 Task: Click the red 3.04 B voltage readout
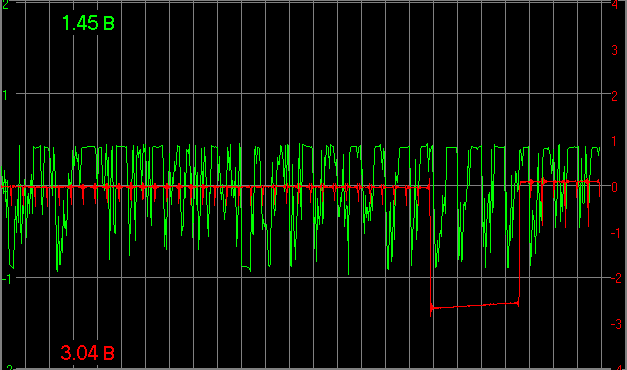88,353
